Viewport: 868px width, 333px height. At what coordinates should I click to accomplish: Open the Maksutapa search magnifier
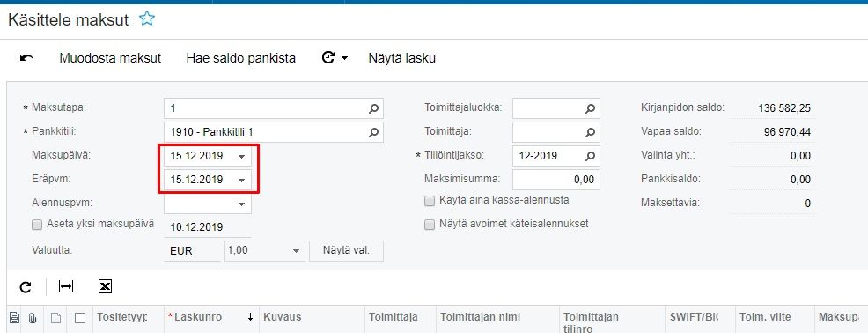click(373, 109)
